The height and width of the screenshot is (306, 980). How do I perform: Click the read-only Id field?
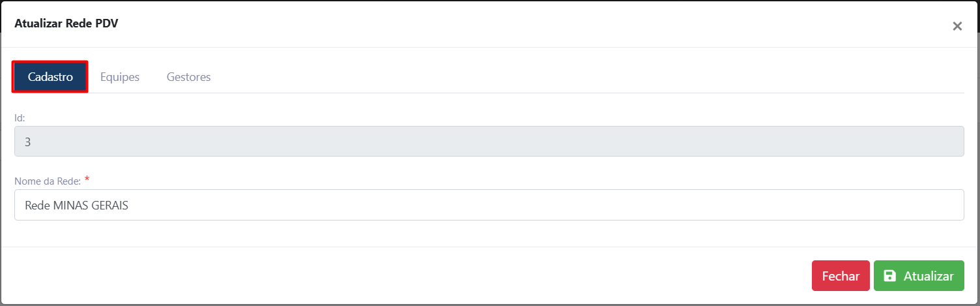489,141
